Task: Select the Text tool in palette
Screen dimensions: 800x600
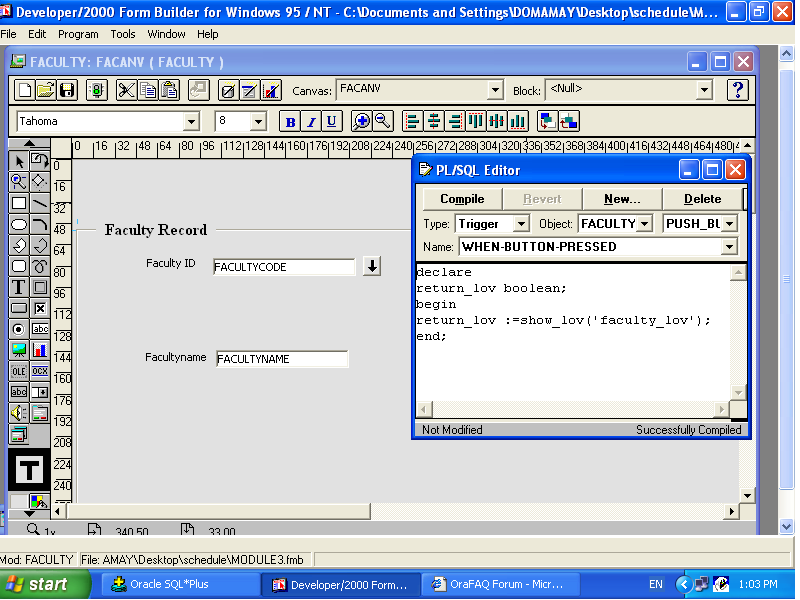Action: pos(18,288)
